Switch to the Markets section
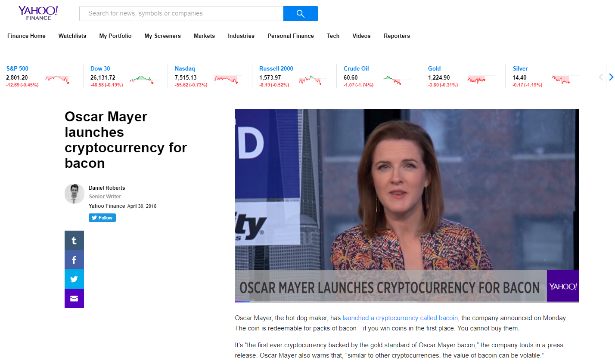This screenshot has width=615, height=364. 204,36
